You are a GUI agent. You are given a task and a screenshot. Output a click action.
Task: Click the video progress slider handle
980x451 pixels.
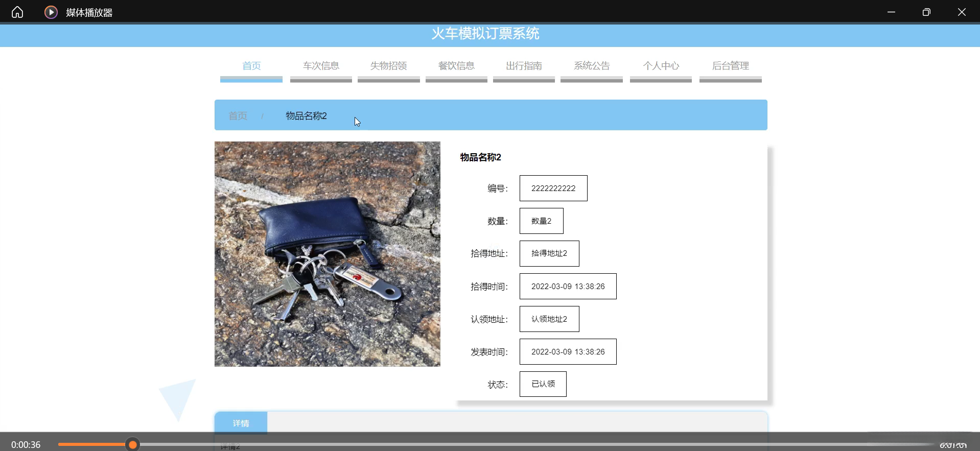[x=133, y=444]
